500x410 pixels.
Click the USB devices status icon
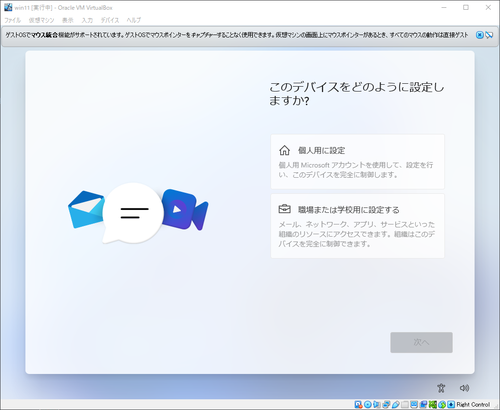click(396, 405)
